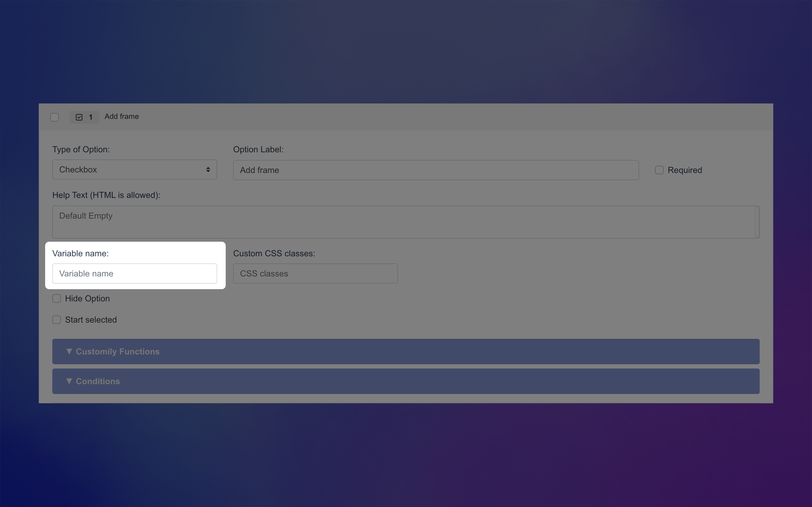Click inside the Variable name field

pos(134,273)
